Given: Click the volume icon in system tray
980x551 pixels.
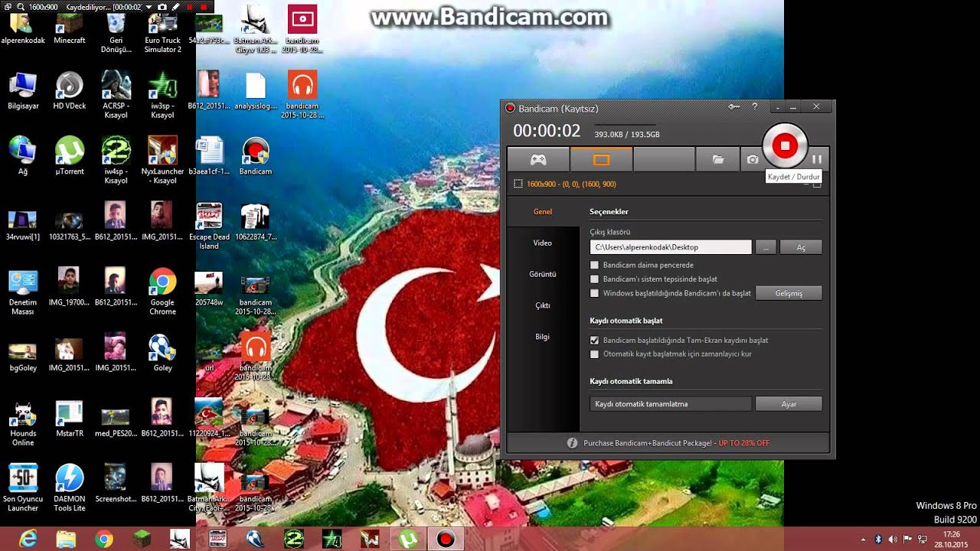Looking at the screenshot, I should [893, 539].
